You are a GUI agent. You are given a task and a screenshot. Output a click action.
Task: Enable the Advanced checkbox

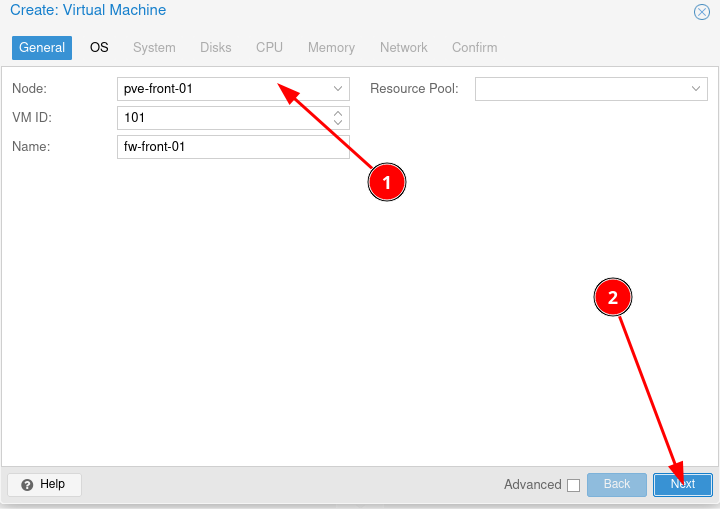pyautogui.click(x=573, y=485)
